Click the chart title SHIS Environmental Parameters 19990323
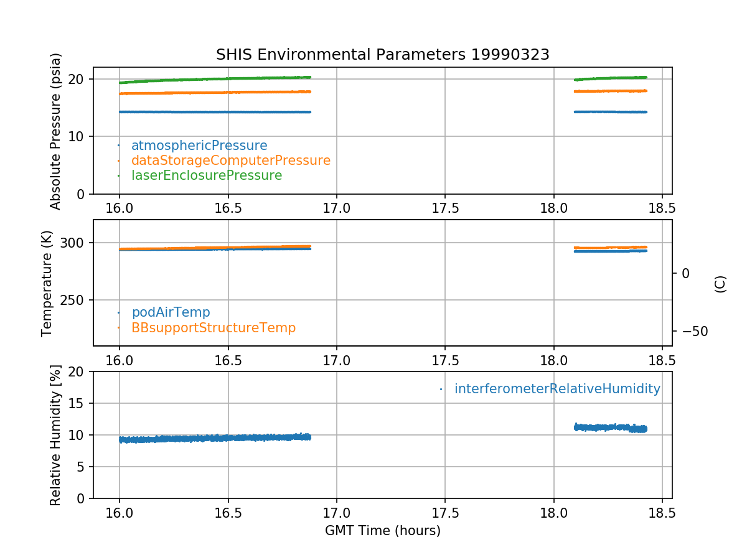Viewport: 747px width, 560px height. pyautogui.click(x=382, y=55)
